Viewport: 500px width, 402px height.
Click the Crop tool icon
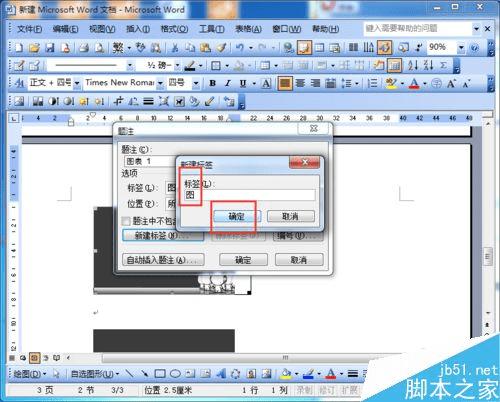pyautogui.click(x=118, y=101)
